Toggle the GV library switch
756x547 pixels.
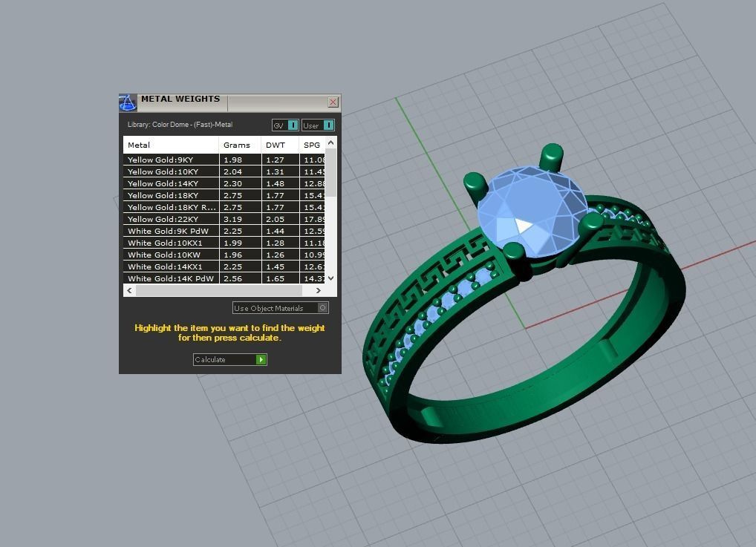(285, 125)
